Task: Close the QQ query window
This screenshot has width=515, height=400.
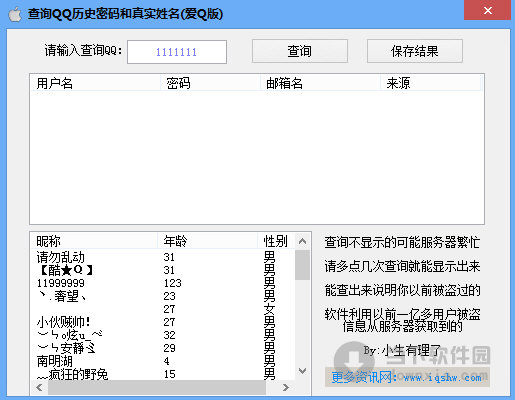Action: (487, 10)
